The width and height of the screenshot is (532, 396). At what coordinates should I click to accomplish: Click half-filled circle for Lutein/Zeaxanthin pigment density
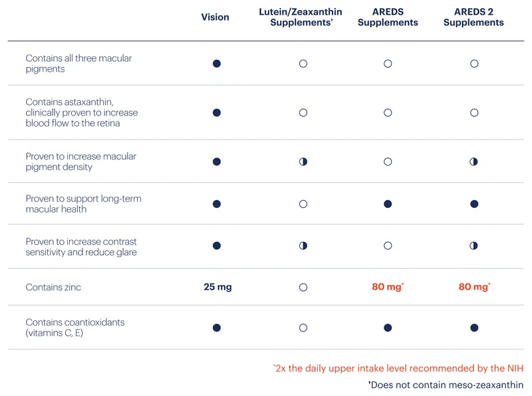pos(303,161)
